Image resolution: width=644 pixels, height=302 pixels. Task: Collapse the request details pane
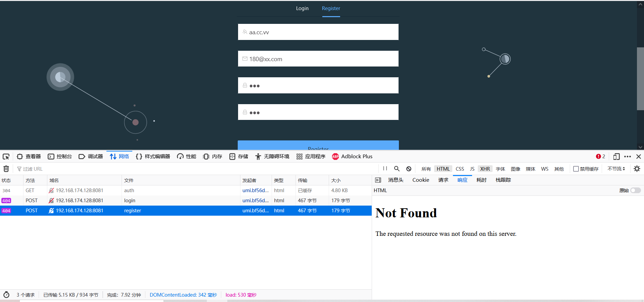click(x=378, y=180)
